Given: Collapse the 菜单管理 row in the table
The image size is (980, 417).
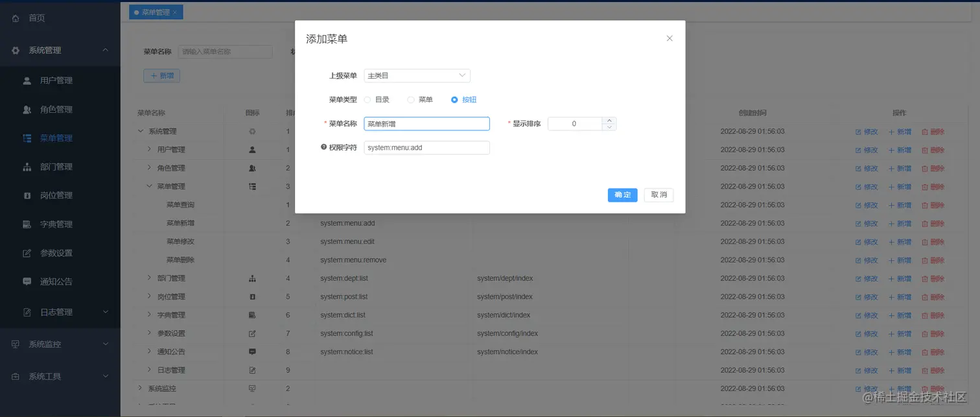Looking at the screenshot, I should click(149, 186).
